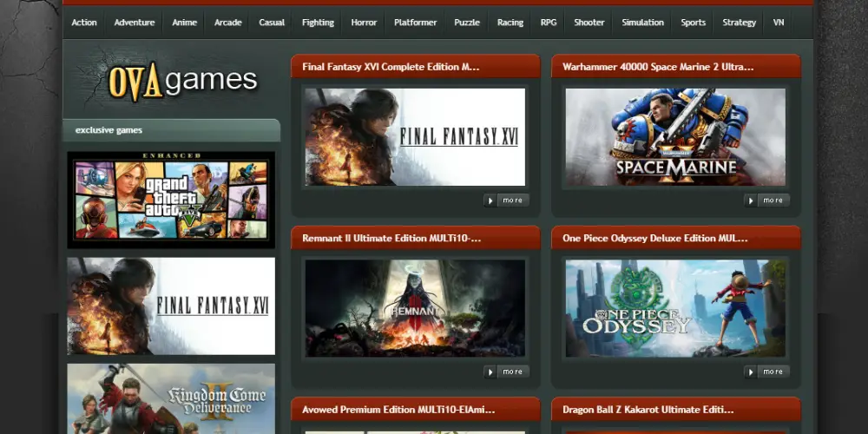Open the Grand Theft Auto V Enhanced sidebar banner
This screenshot has height=434, width=868.
171,200
